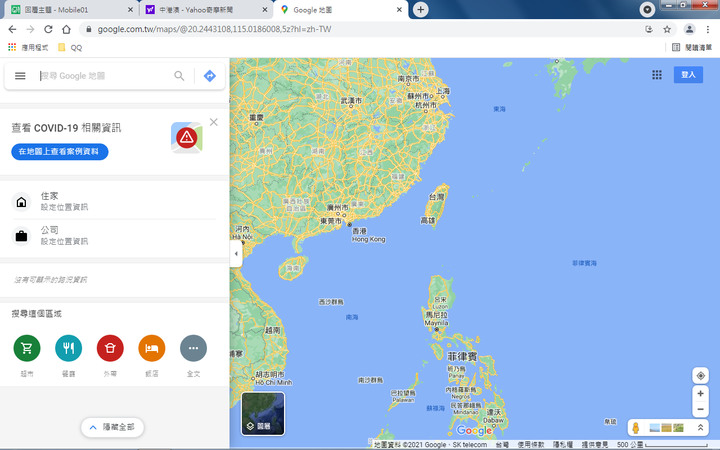This screenshot has width=720, height=450.
Task: Open the Google apps grid icon
Action: (657, 75)
